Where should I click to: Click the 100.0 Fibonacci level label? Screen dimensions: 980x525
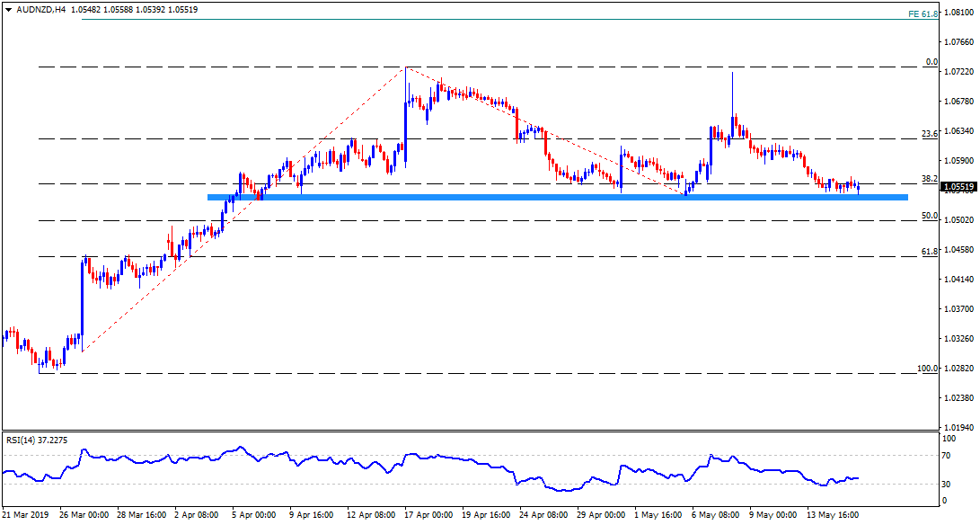tap(927, 369)
